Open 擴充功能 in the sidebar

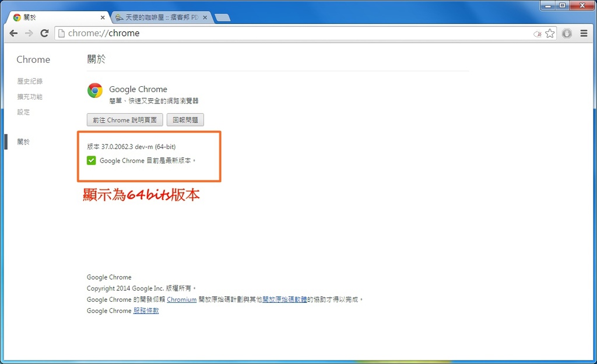pos(30,97)
